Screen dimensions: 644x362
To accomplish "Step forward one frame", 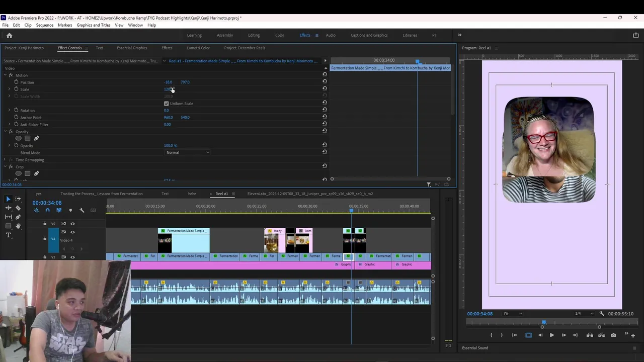I will [563, 335].
